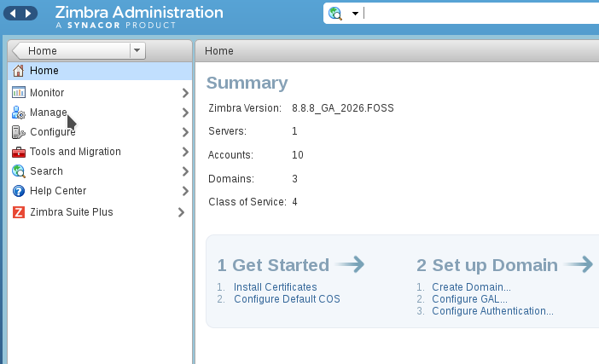The width and height of the screenshot is (599, 364).
Task: Click the Create Domain... link
Action: (471, 287)
